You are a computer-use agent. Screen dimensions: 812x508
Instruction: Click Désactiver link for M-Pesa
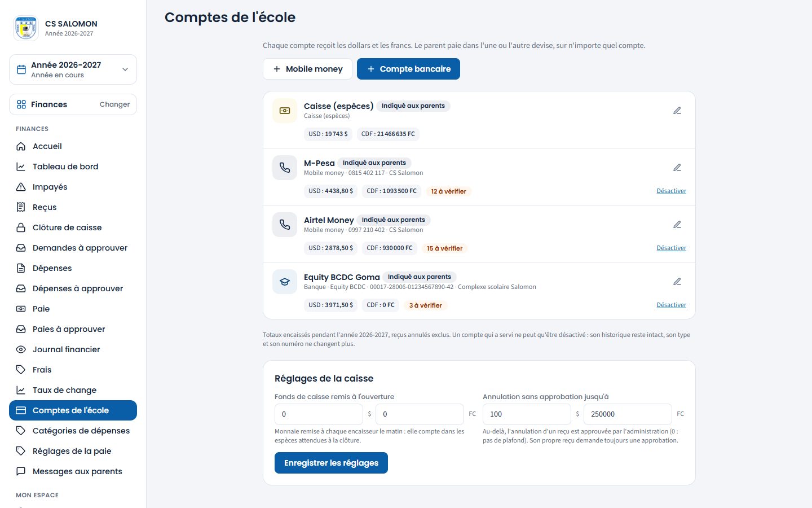pos(671,191)
